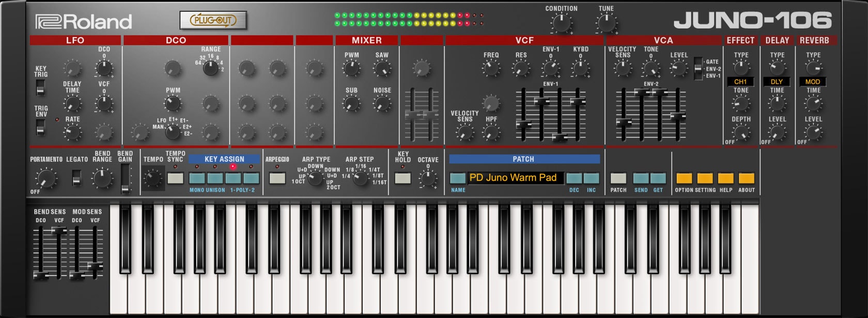Click the VCF VELOCITY SENS knob
868x318 pixels.
pyautogui.click(x=464, y=133)
